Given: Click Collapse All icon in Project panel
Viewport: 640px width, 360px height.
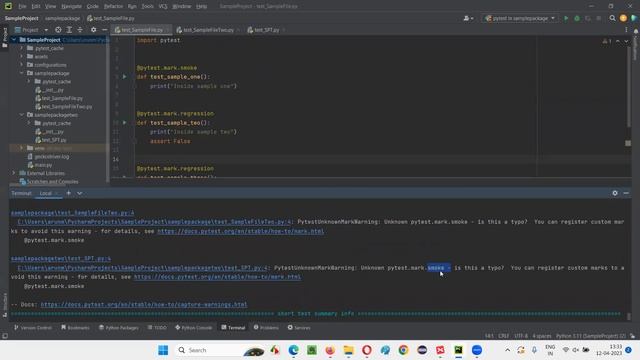Looking at the screenshot, I should [x=80, y=30].
